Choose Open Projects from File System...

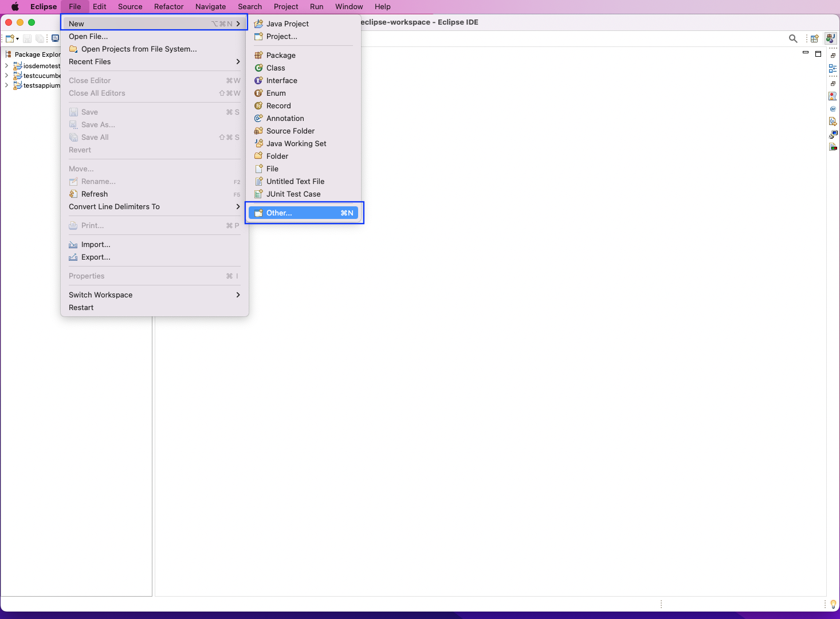(x=155, y=49)
